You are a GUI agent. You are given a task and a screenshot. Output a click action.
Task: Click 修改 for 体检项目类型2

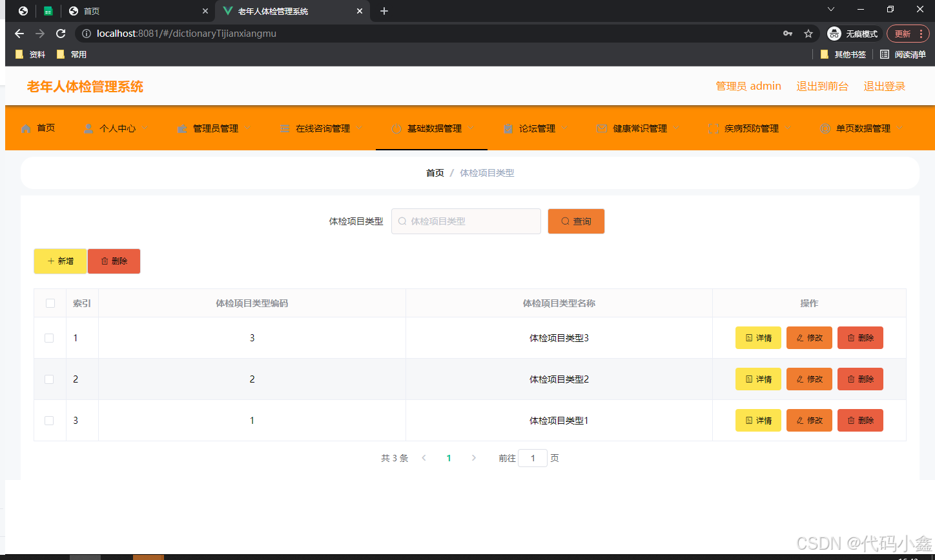(809, 379)
